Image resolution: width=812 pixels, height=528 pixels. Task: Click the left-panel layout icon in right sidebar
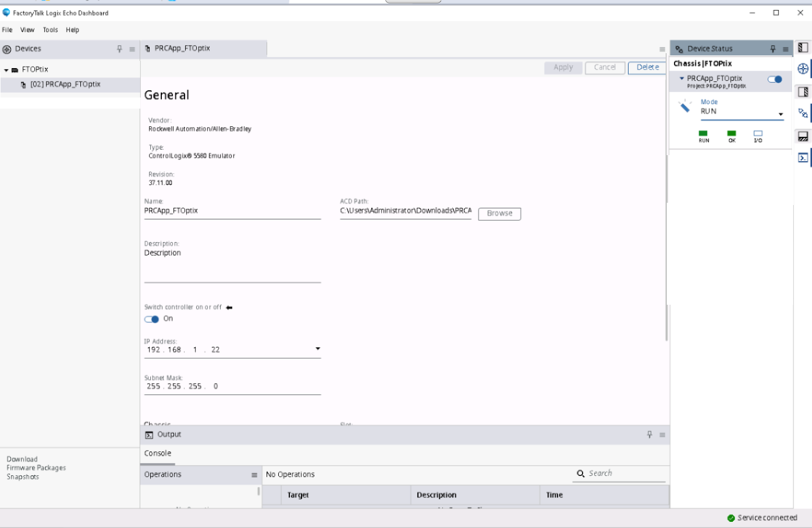(x=803, y=48)
